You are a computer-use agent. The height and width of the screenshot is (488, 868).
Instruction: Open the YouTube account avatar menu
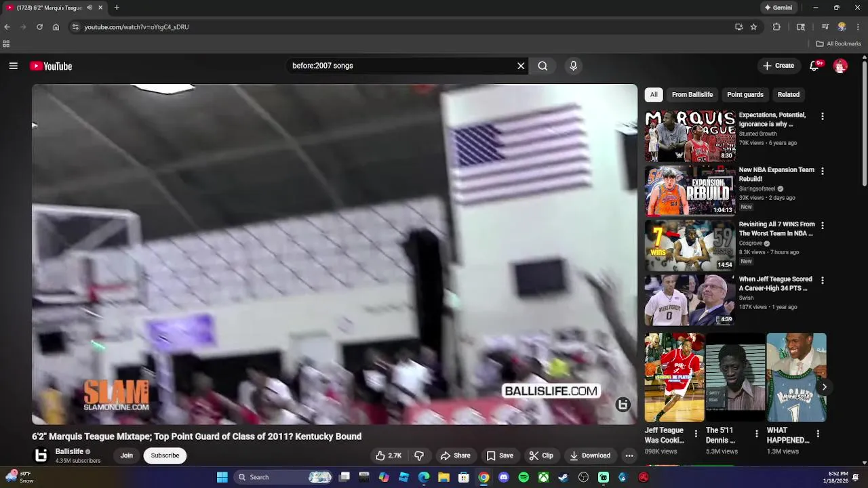(840, 66)
